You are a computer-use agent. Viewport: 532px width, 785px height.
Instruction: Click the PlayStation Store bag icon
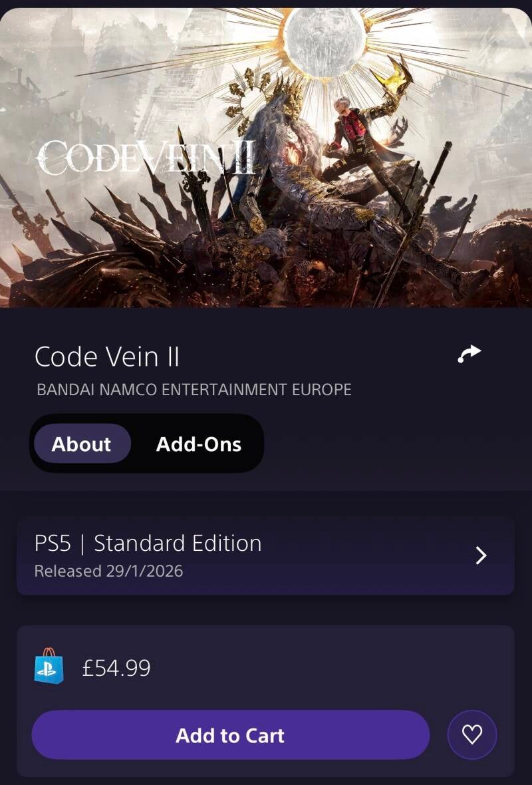(49, 667)
